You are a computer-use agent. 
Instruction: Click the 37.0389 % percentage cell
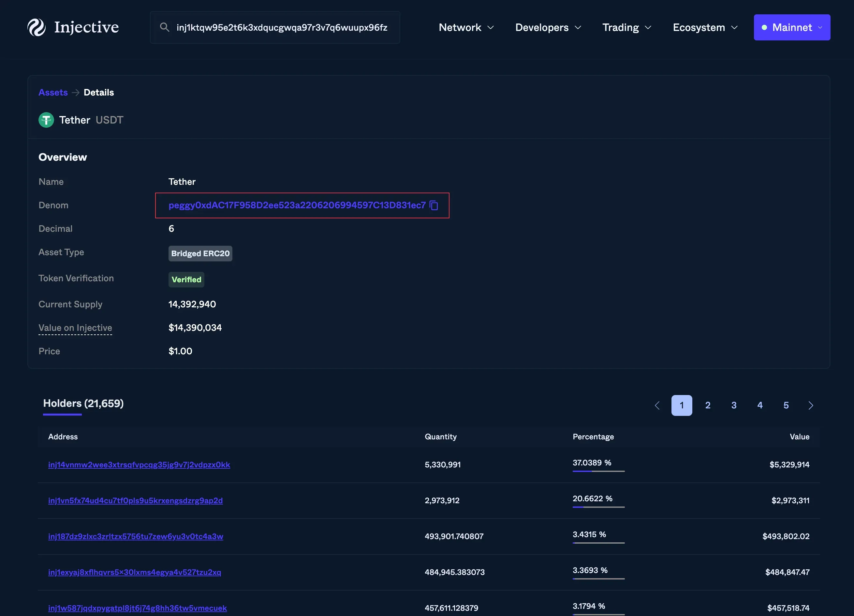(x=592, y=463)
